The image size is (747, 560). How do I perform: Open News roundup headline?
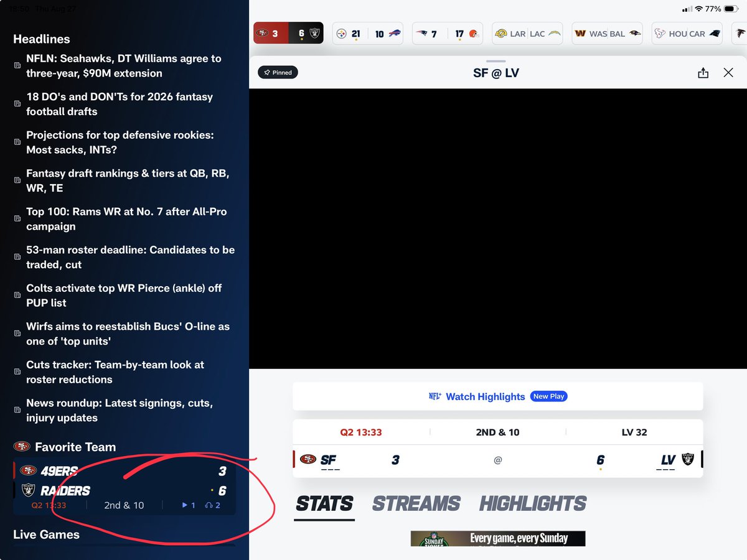tap(120, 410)
